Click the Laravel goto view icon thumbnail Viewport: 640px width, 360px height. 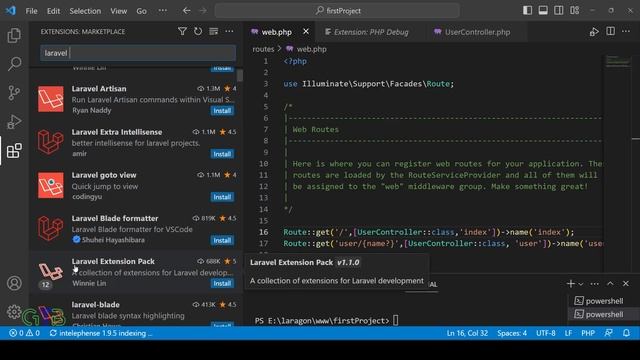51,185
